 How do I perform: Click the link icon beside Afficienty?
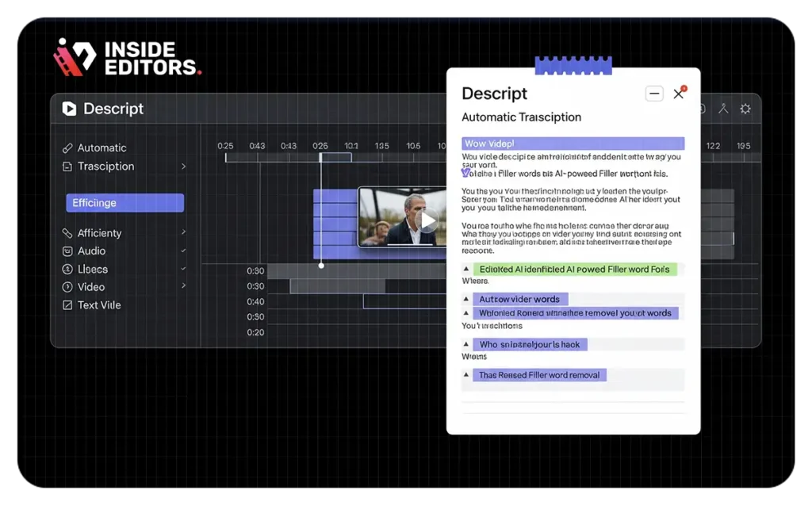67,233
